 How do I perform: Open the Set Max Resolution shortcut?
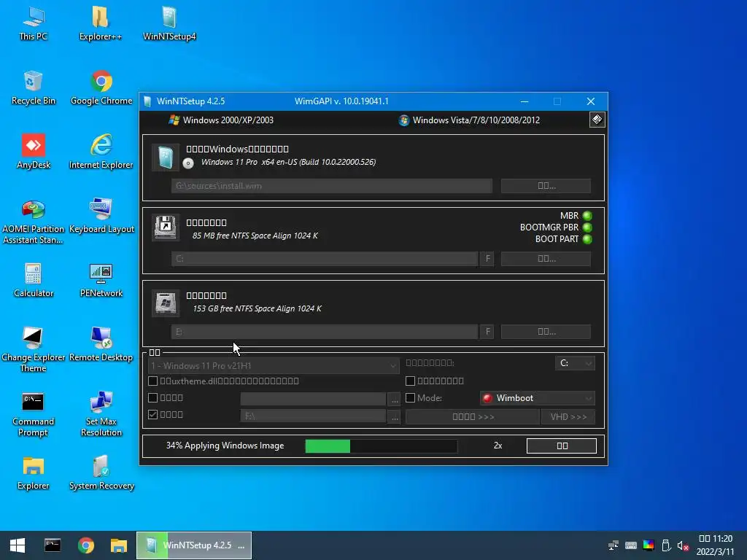[x=101, y=414]
